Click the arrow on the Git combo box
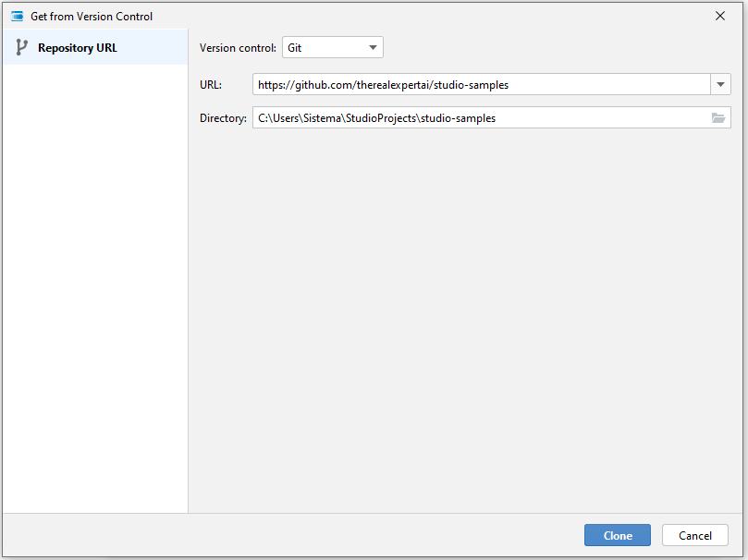Viewport: 748px width, 560px height. [373, 48]
